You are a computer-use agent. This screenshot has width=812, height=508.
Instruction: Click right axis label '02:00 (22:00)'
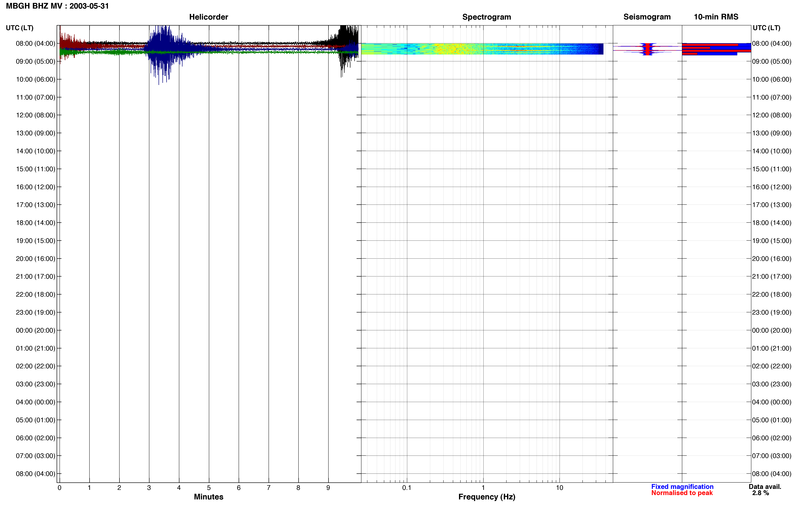(772, 366)
